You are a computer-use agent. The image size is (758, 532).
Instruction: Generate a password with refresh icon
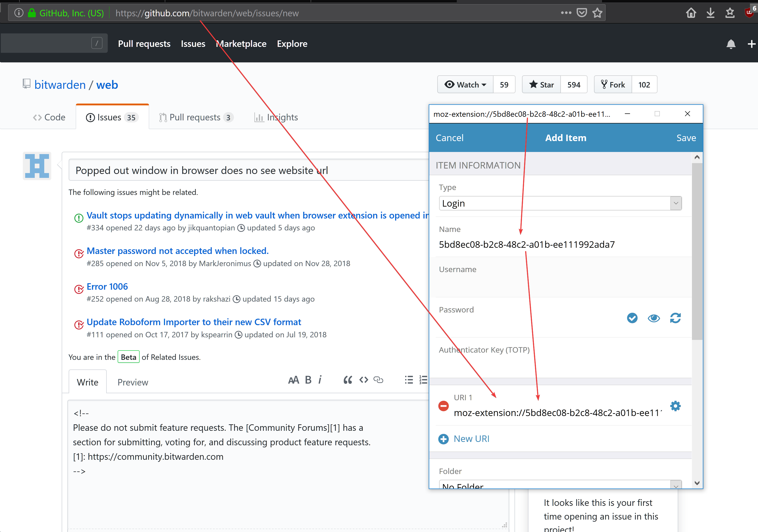675,318
